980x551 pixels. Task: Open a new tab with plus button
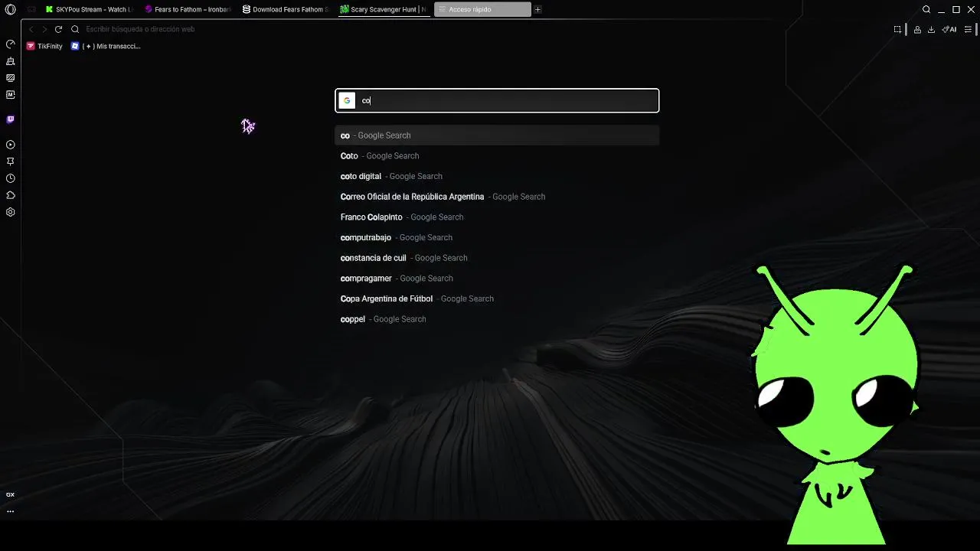(538, 9)
